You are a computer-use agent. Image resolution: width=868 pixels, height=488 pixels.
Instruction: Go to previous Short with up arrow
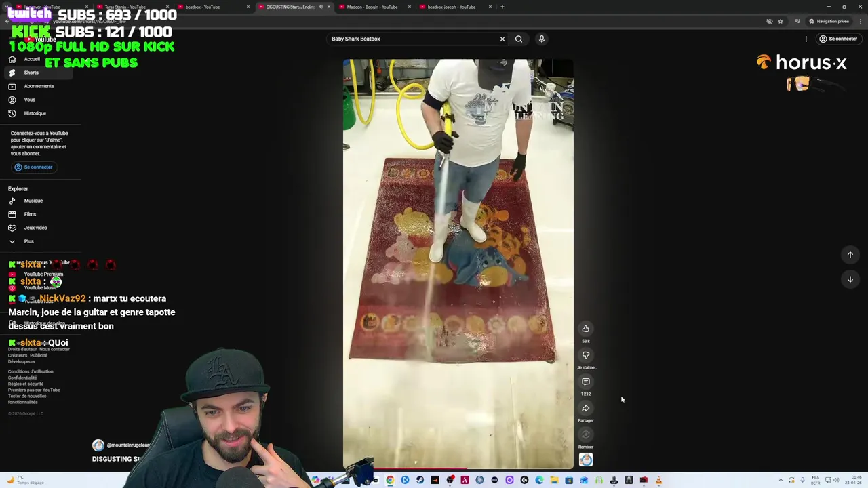(850, 255)
